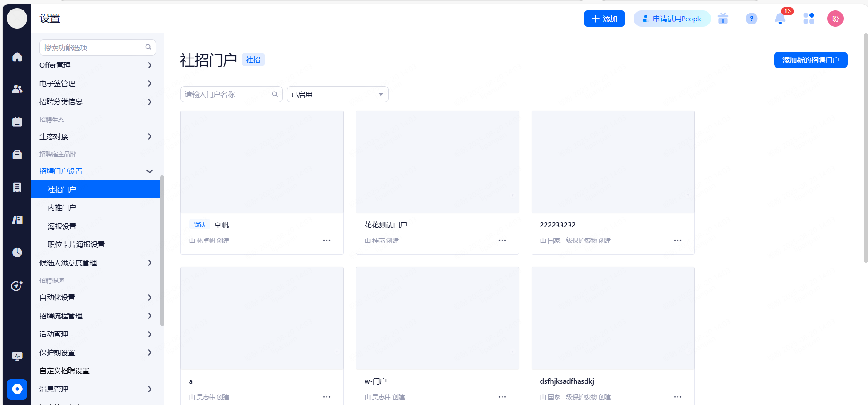The image size is (868, 405).
Task: Select the 内推门户 menu item
Action: (x=62, y=208)
